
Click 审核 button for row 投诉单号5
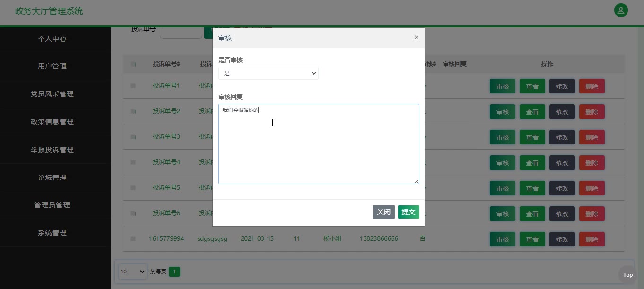(503, 188)
